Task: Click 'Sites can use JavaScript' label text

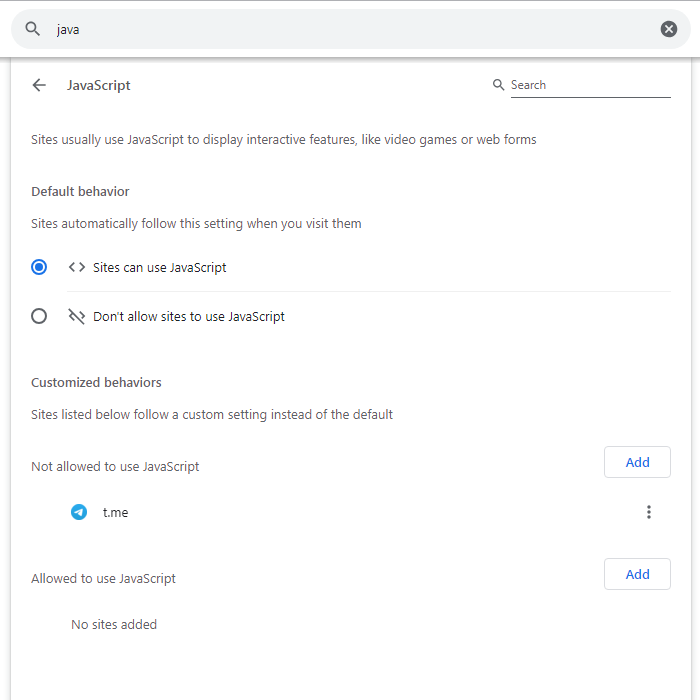Action: click(160, 267)
